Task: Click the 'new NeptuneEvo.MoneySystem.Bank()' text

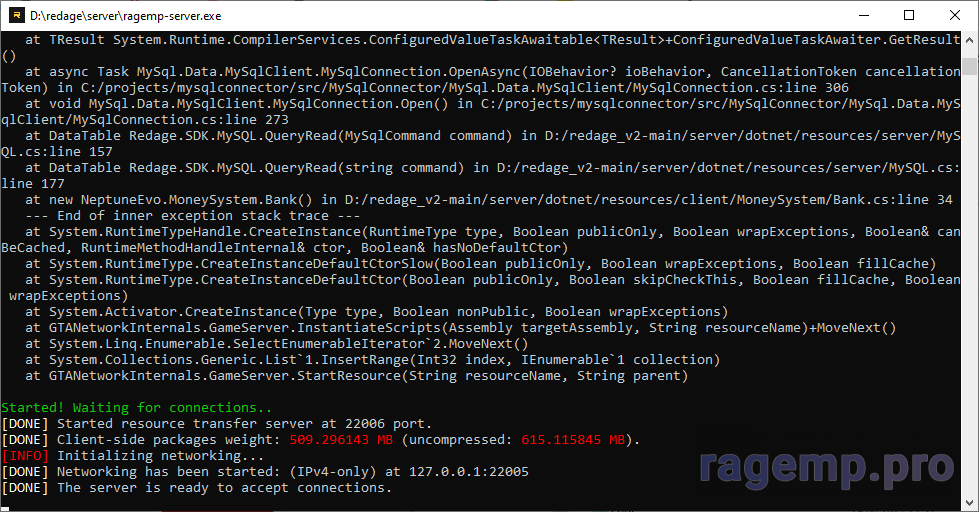Action: (x=180, y=200)
